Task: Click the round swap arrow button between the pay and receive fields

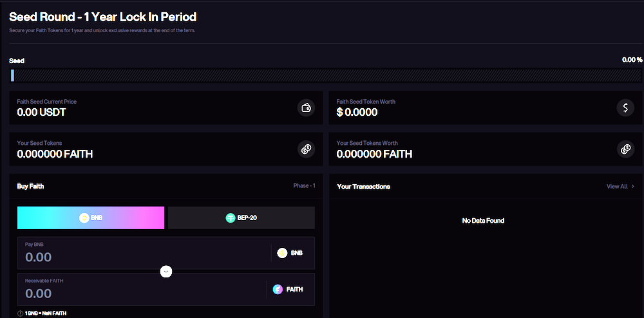Action: click(x=166, y=271)
